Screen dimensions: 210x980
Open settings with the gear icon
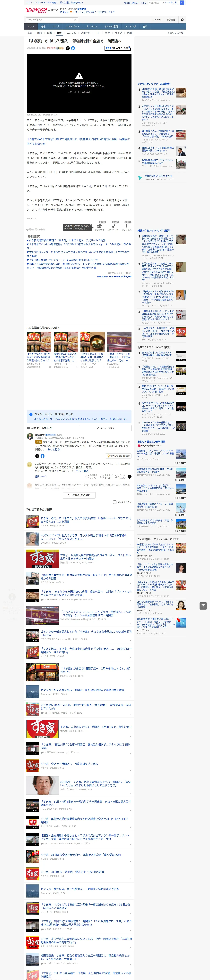182,19
